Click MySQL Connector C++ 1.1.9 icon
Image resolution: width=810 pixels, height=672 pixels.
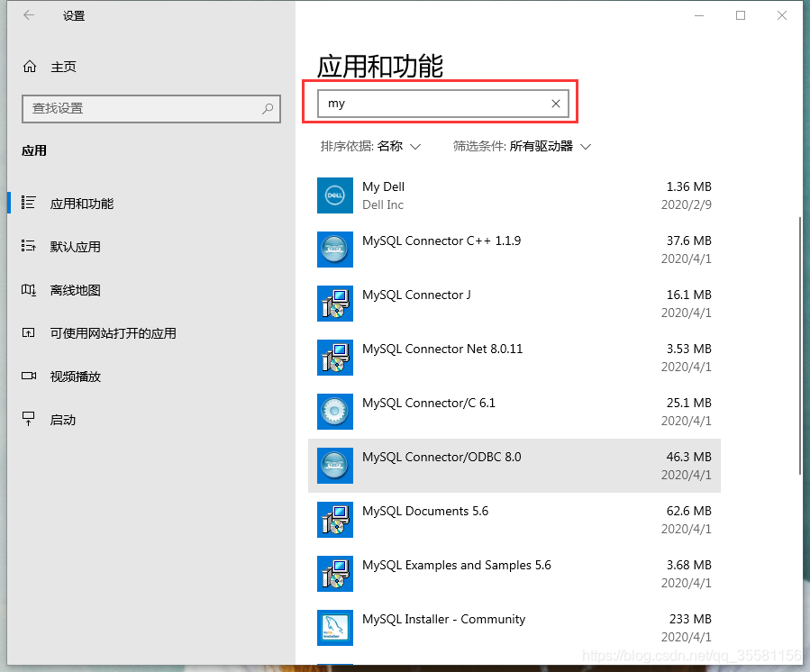335,250
